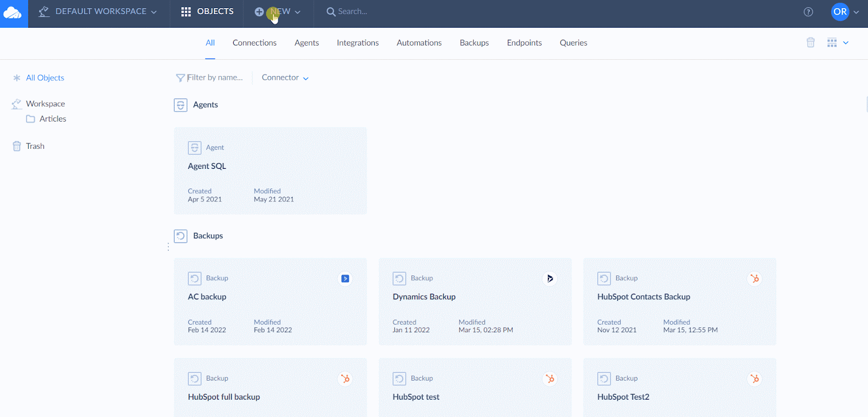Click the Articles folder icon

[30, 119]
